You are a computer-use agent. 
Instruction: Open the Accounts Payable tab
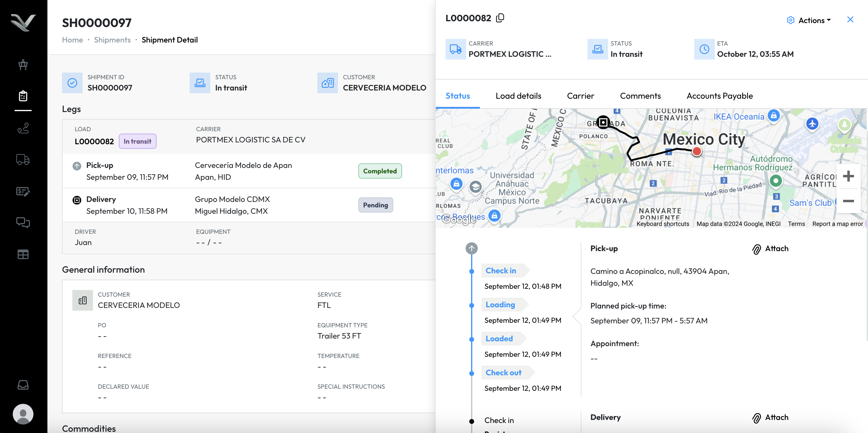pos(719,96)
